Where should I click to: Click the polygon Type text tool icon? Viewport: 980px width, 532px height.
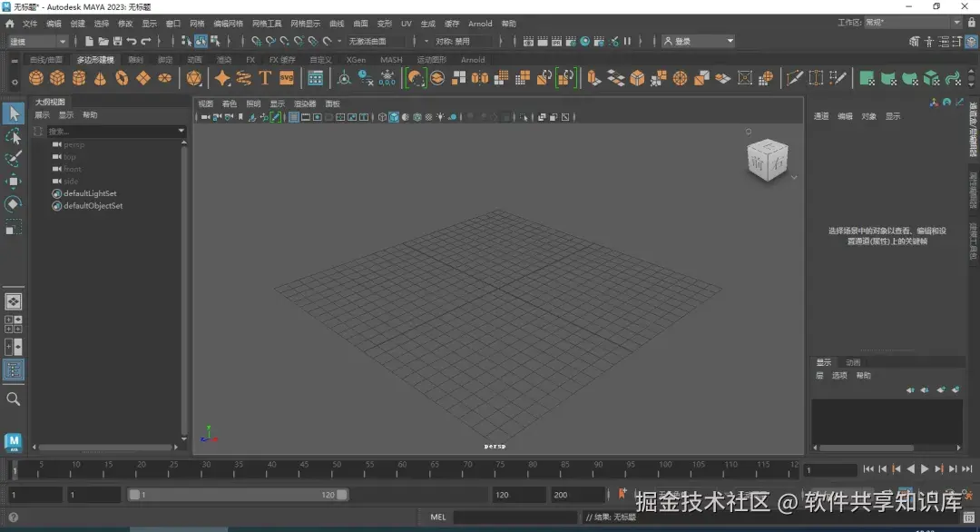click(x=265, y=79)
